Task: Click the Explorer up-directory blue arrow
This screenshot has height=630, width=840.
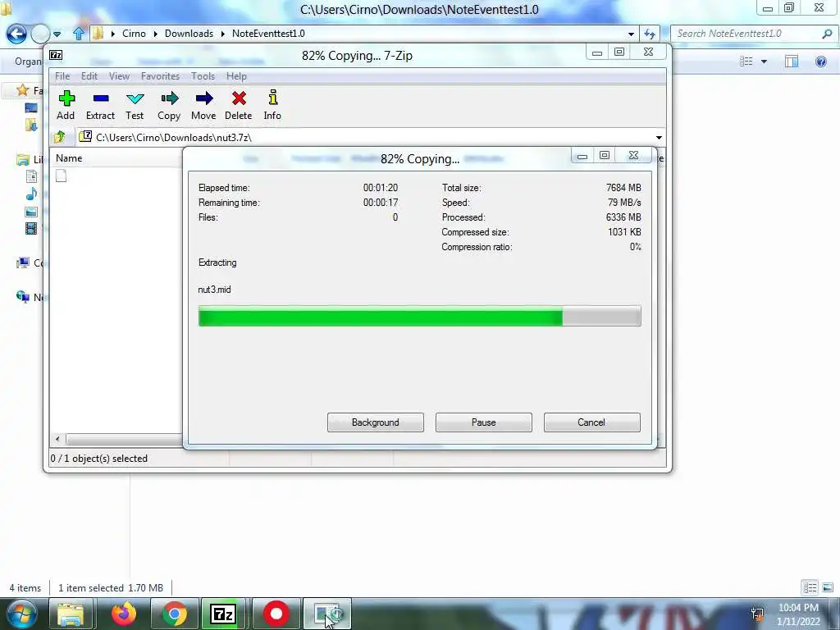Action: click(79, 34)
